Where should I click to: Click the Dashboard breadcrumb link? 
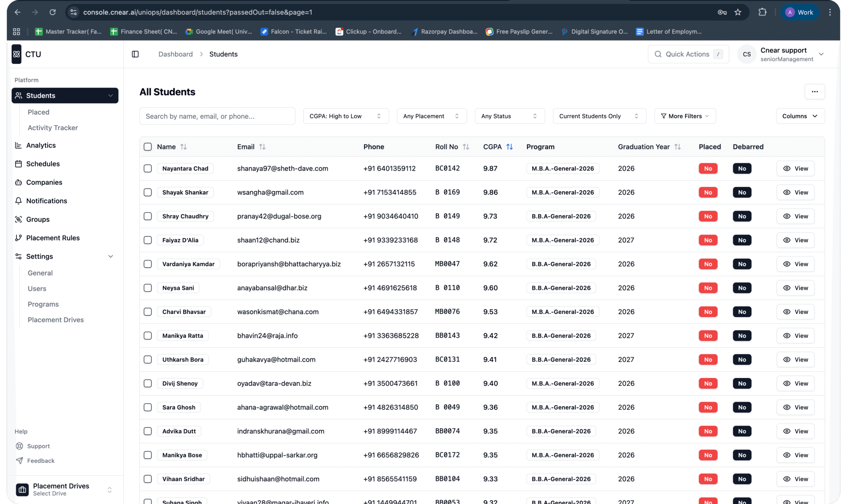[x=175, y=54]
